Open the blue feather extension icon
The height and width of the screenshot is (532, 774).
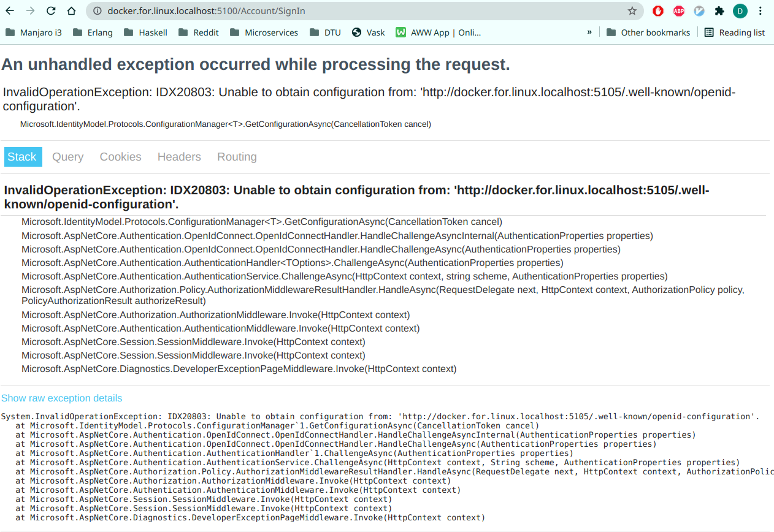[x=699, y=11]
